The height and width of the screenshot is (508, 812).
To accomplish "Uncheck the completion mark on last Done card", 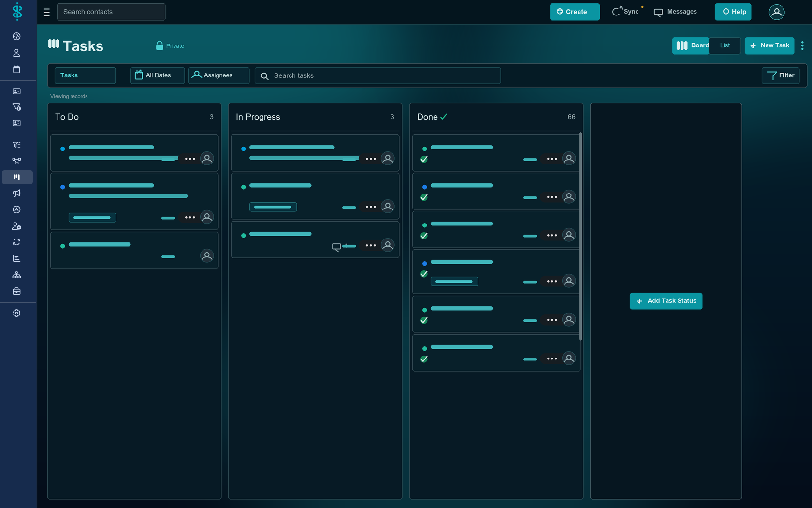I will pos(424,359).
